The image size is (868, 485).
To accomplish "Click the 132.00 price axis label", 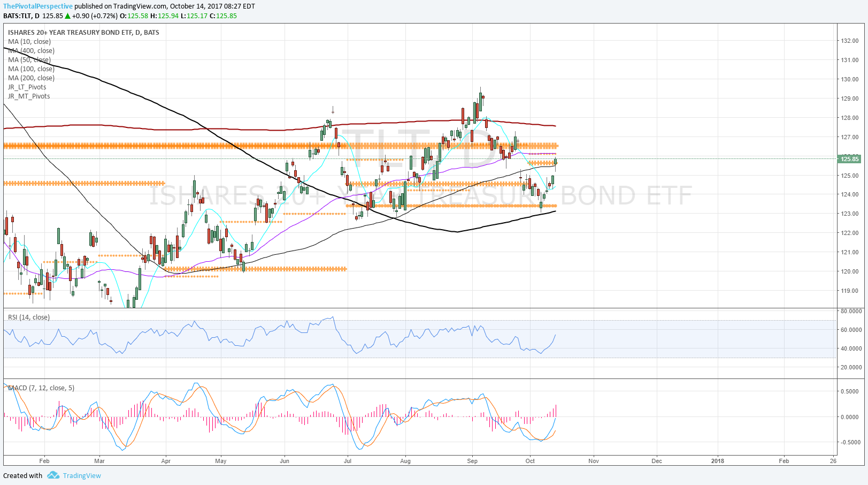I will click(850, 41).
